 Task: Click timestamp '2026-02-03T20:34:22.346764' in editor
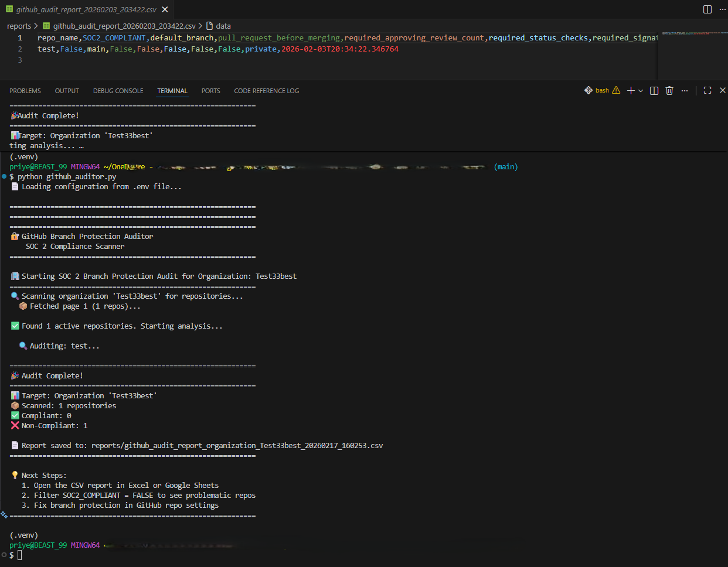340,49
